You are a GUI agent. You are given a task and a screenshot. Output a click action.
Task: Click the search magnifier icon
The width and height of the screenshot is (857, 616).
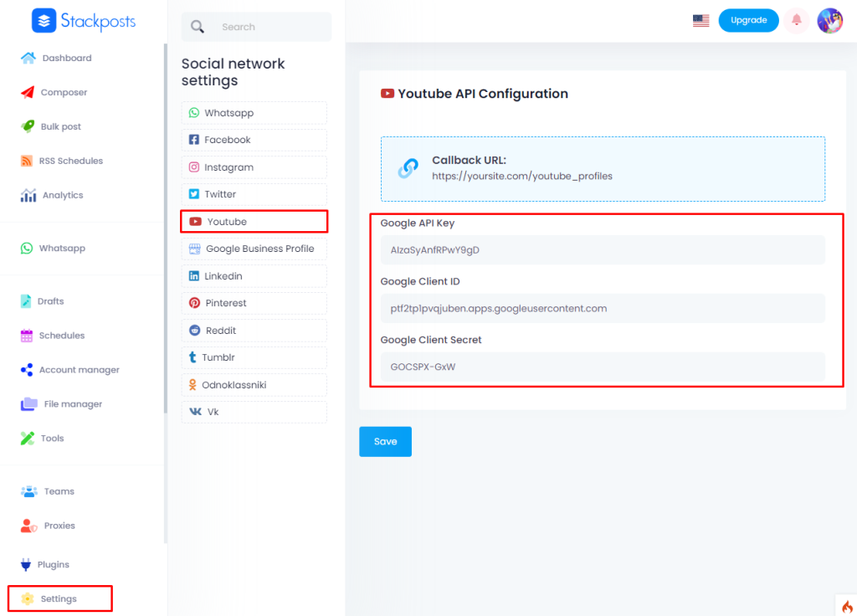[x=198, y=27]
